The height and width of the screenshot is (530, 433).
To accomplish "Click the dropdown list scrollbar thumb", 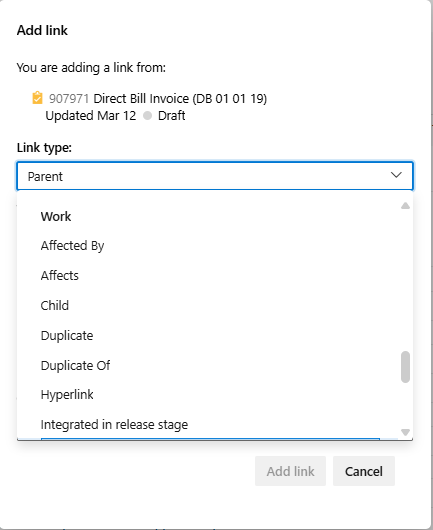I will pos(405,367).
